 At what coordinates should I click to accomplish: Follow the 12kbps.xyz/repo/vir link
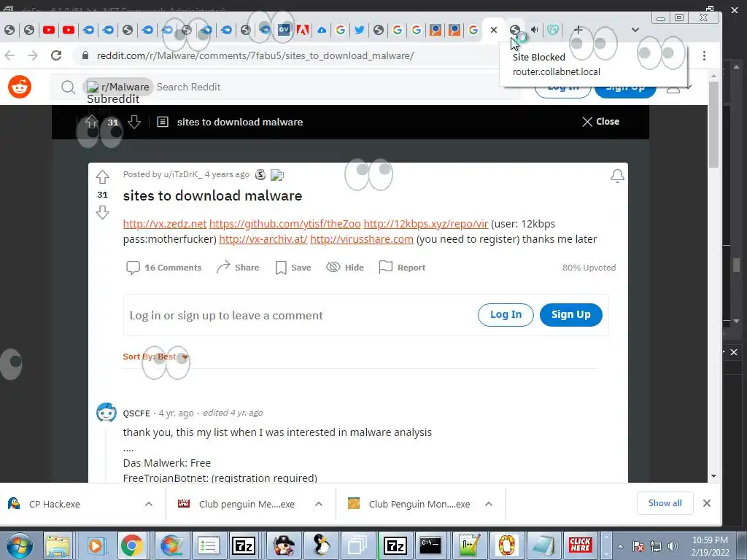tap(426, 224)
